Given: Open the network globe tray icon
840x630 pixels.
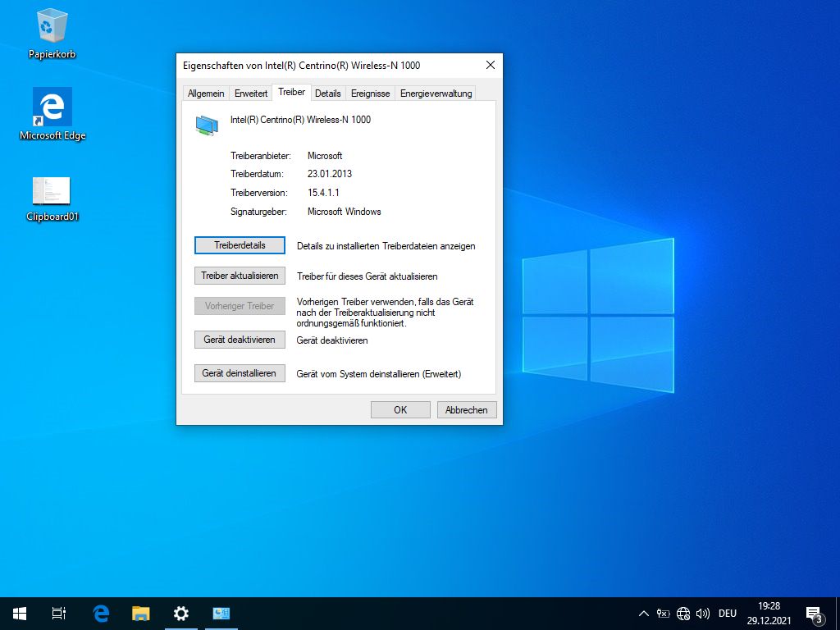Looking at the screenshot, I should (683, 614).
